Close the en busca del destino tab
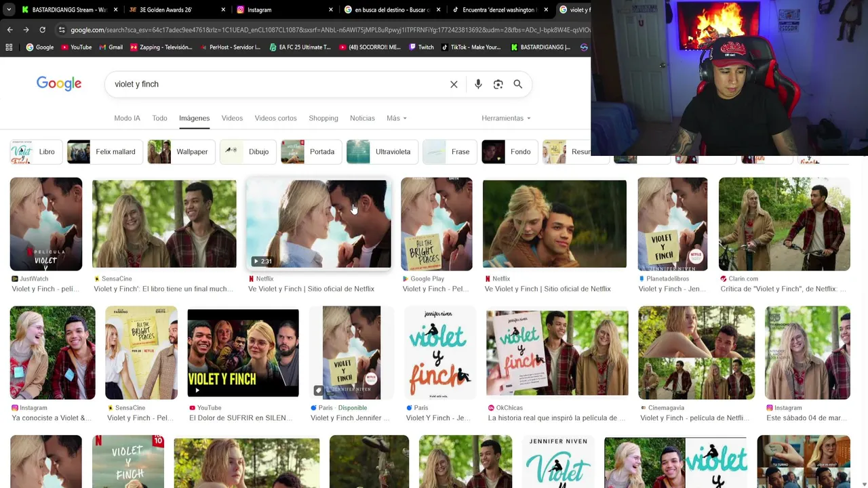The height and width of the screenshot is (488, 868). (x=439, y=9)
